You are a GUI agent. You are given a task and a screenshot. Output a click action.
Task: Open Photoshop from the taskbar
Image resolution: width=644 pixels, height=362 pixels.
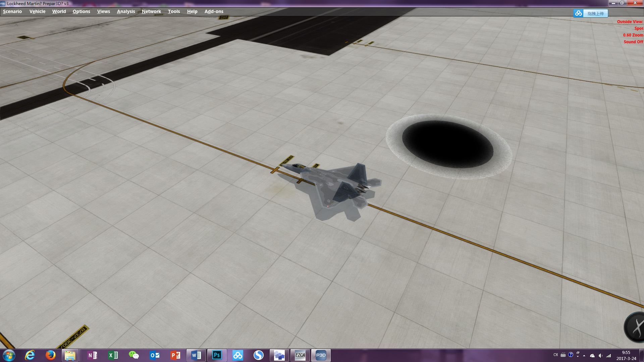click(x=217, y=355)
